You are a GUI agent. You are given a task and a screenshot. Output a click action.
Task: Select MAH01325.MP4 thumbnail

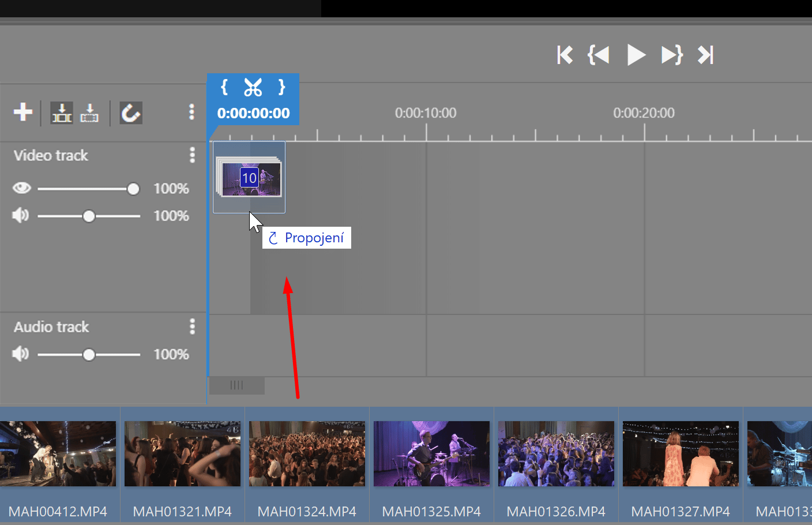click(x=431, y=453)
